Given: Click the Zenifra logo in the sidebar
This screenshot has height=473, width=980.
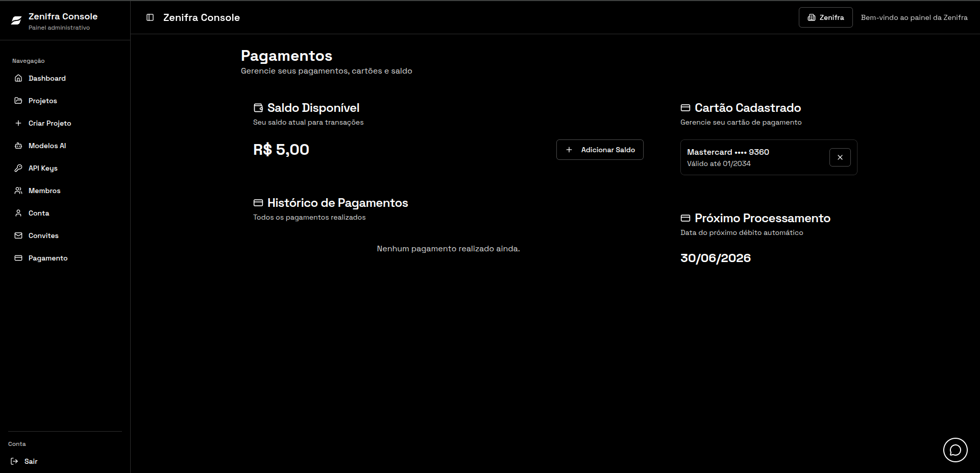Looking at the screenshot, I should tap(16, 20).
